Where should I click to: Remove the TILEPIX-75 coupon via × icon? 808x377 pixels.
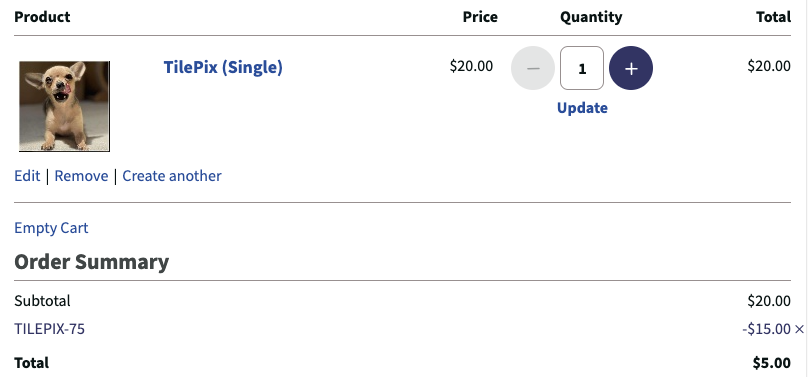point(799,329)
